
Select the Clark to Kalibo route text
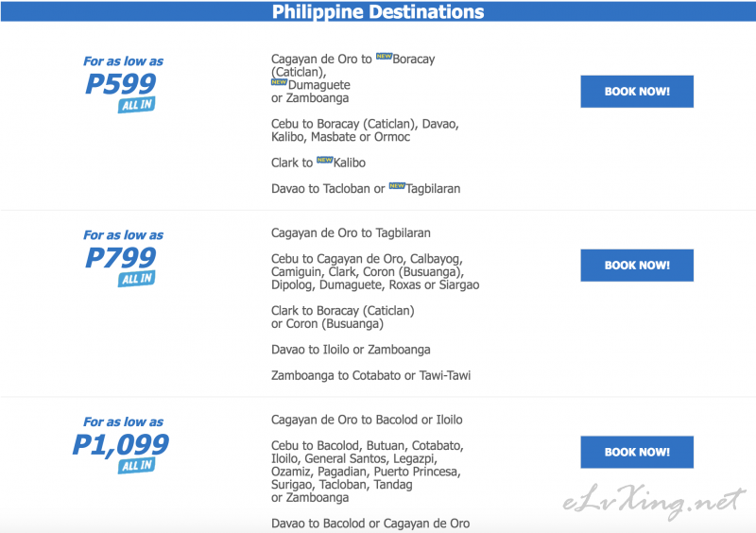point(318,163)
